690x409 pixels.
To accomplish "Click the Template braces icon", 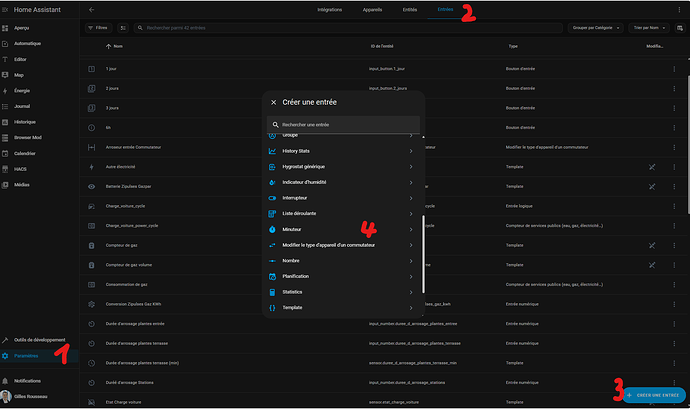I will (272, 307).
